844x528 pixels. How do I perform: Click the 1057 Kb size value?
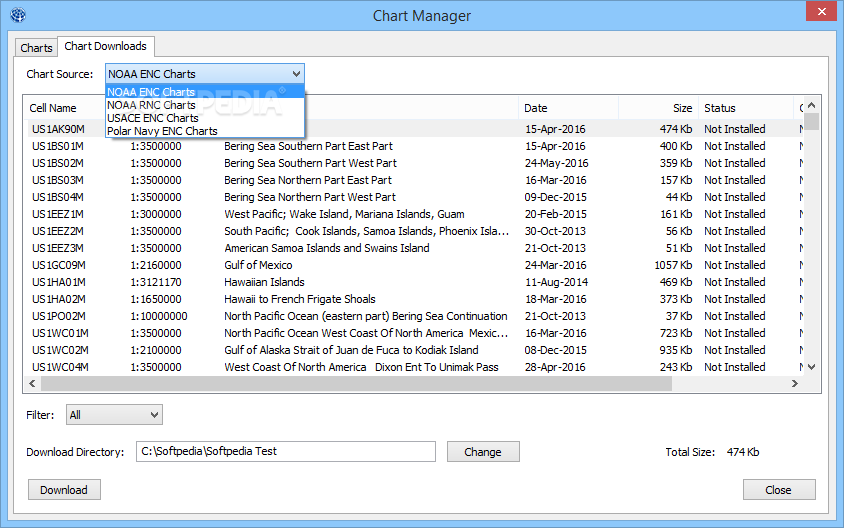coord(673,265)
